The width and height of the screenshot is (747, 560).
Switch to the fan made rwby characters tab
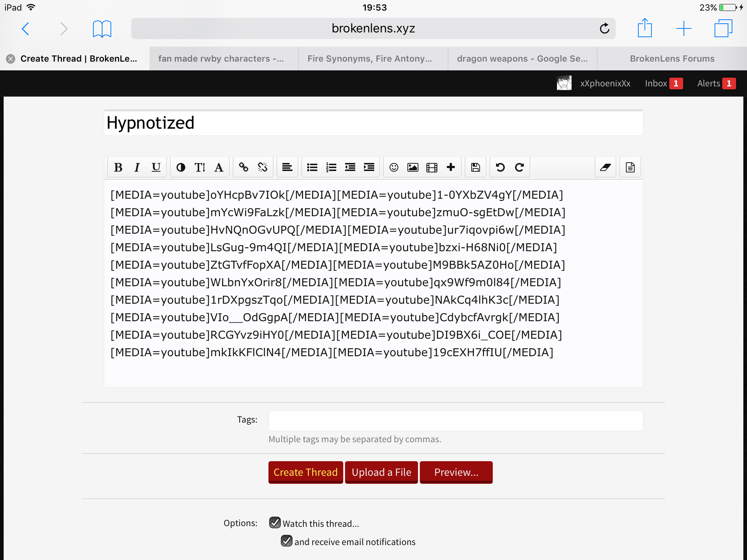pyautogui.click(x=224, y=59)
